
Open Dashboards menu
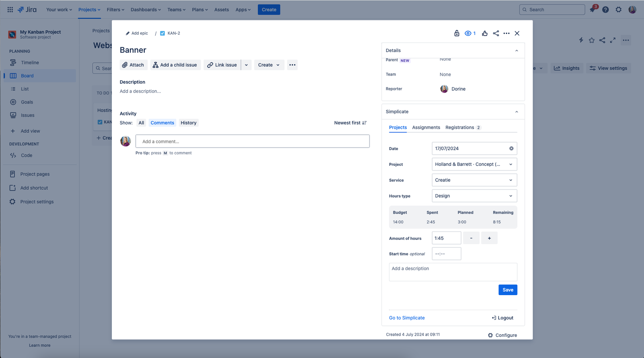point(146,10)
